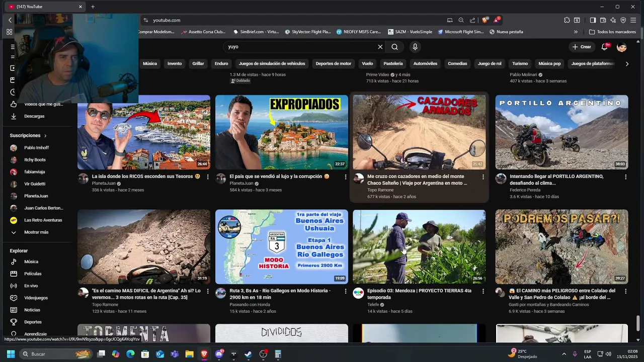Open the 'Assetto Corsa Club...' bookmark
Viewport: 644px width, 362px height.
(204, 32)
